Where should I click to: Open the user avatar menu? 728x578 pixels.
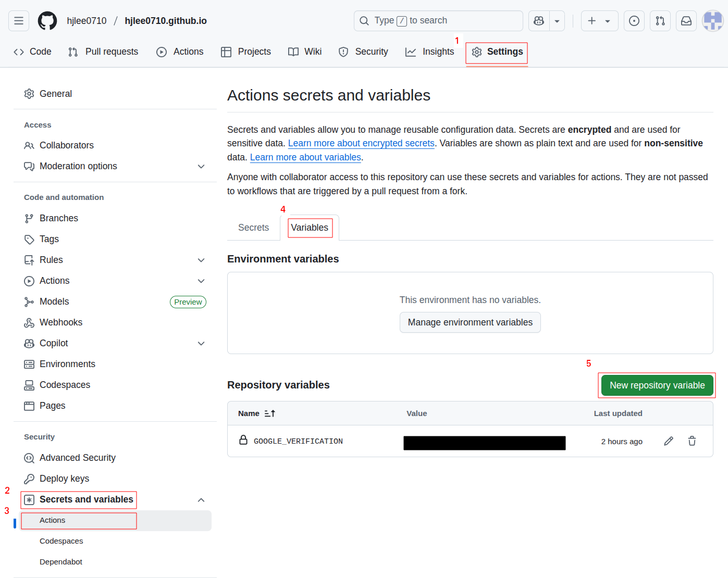712,21
